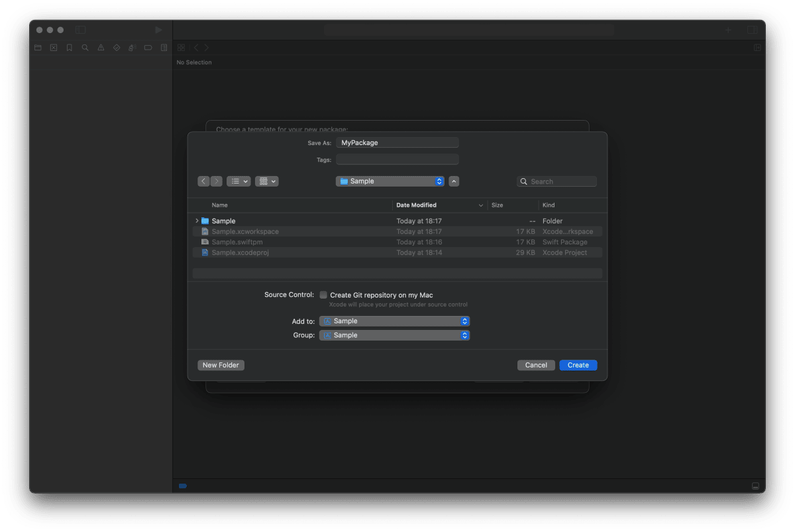Open the Project navigator folder icon
The width and height of the screenshot is (795, 532).
(x=38, y=48)
